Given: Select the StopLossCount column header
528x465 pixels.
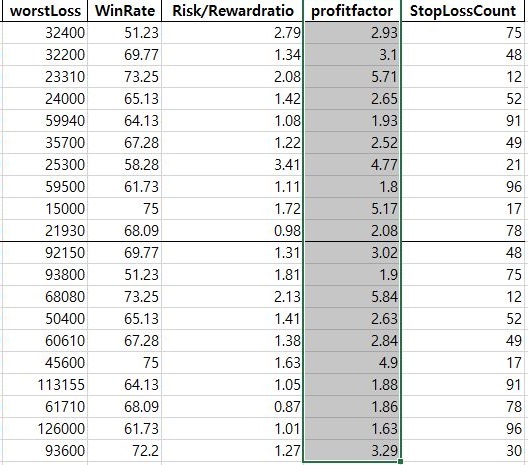Looking at the screenshot, I should tap(463, 11).
